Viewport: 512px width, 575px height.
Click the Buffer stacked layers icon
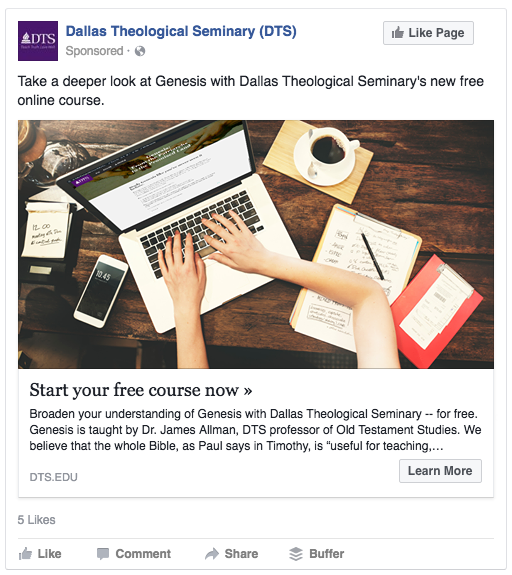click(x=296, y=554)
